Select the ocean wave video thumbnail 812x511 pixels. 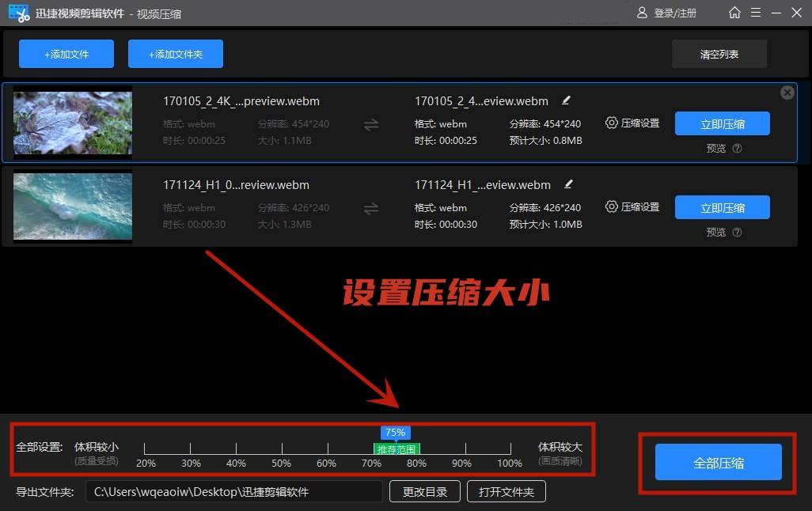click(x=73, y=206)
